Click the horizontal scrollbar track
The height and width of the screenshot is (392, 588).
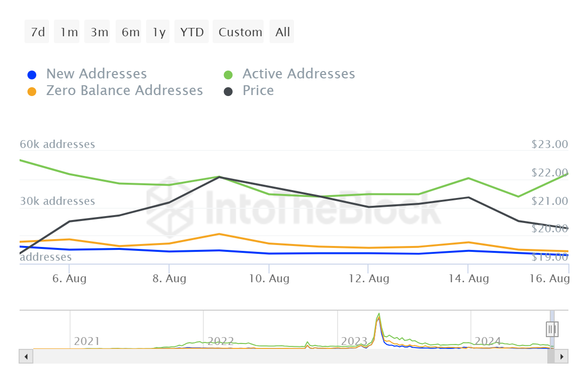tap(289, 356)
